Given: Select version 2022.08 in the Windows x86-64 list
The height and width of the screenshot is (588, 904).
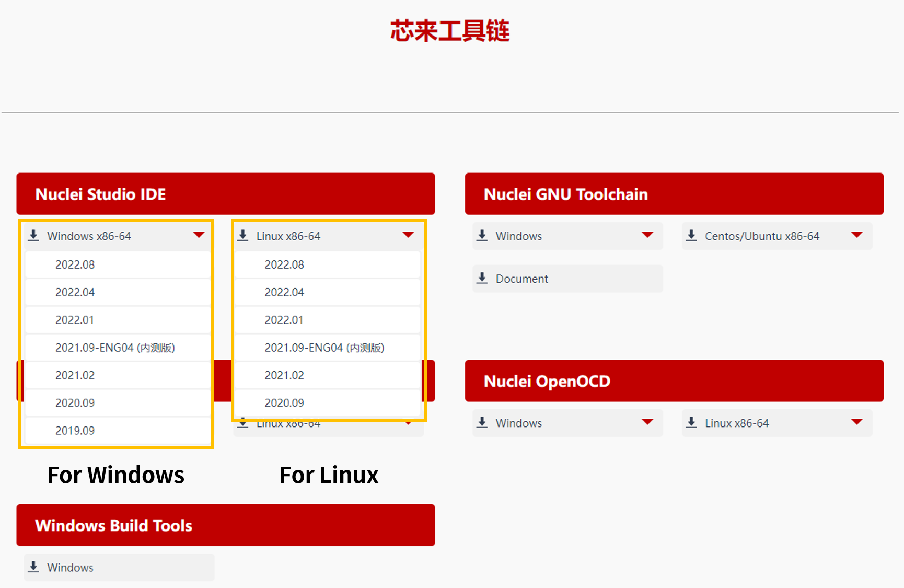Looking at the screenshot, I should tap(118, 264).
